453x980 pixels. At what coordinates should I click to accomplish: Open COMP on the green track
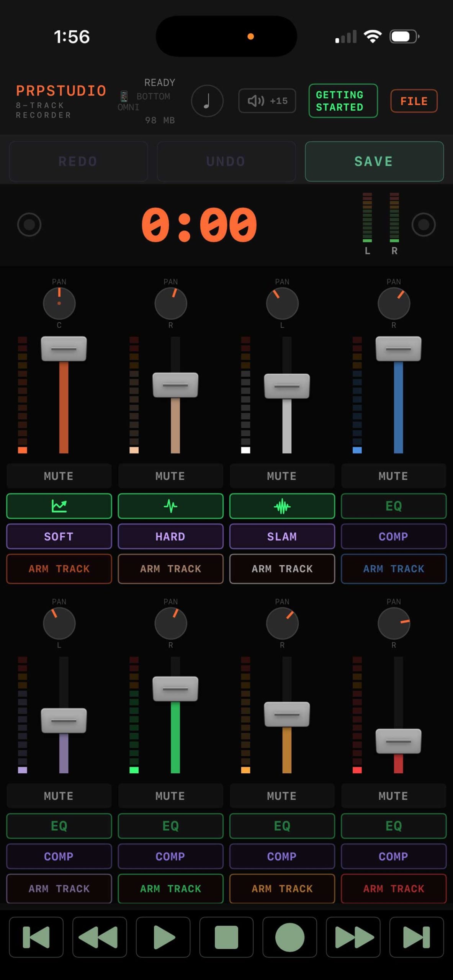[x=170, y=856]
